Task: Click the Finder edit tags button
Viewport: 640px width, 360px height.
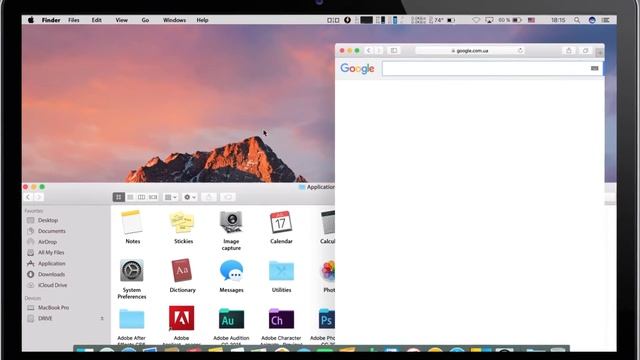Action: click(x=228, y=197)
